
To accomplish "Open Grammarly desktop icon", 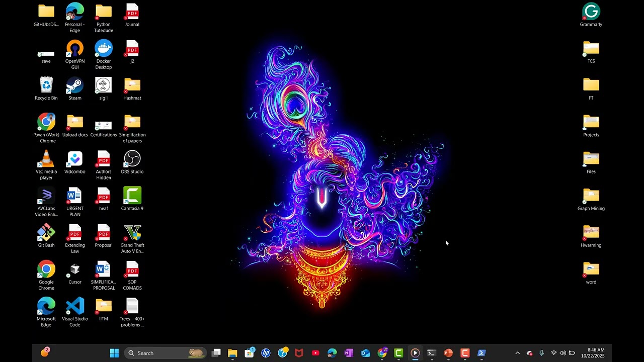I will (591, 11).
